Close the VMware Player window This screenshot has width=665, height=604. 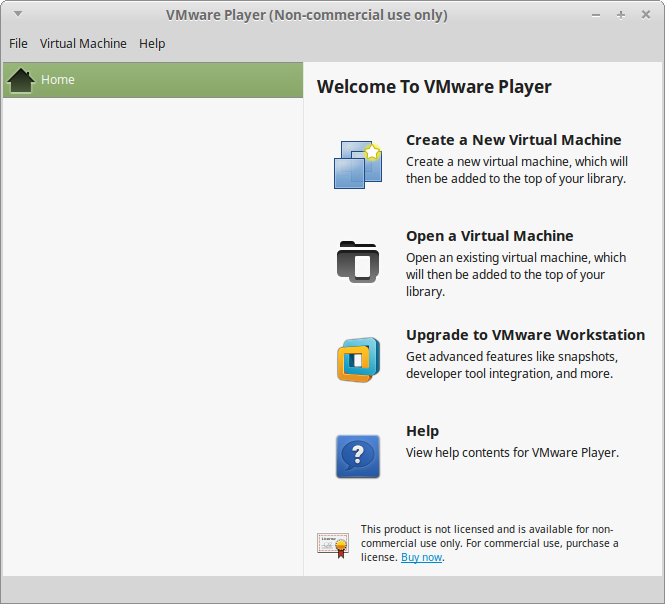pyautogui.click(x=646, y=15)
